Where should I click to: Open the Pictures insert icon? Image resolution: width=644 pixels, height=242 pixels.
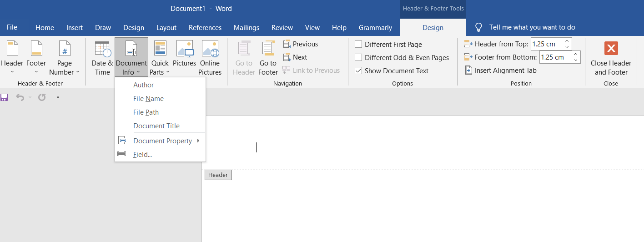(x=184, y=49)
